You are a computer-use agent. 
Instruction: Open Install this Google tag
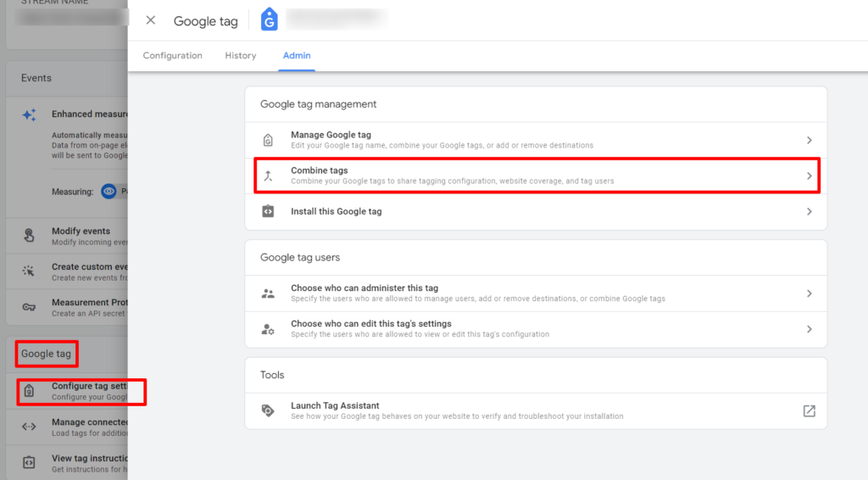(x=536, y=211)
